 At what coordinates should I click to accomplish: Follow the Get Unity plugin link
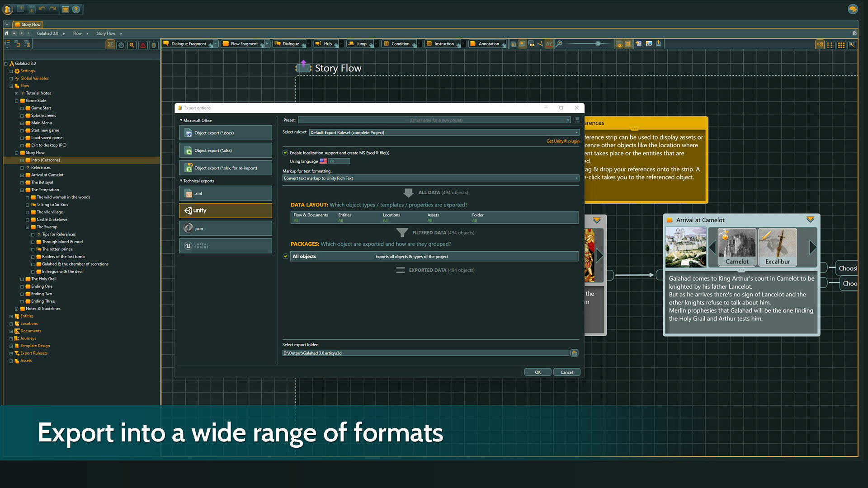[x=562, y=141]
